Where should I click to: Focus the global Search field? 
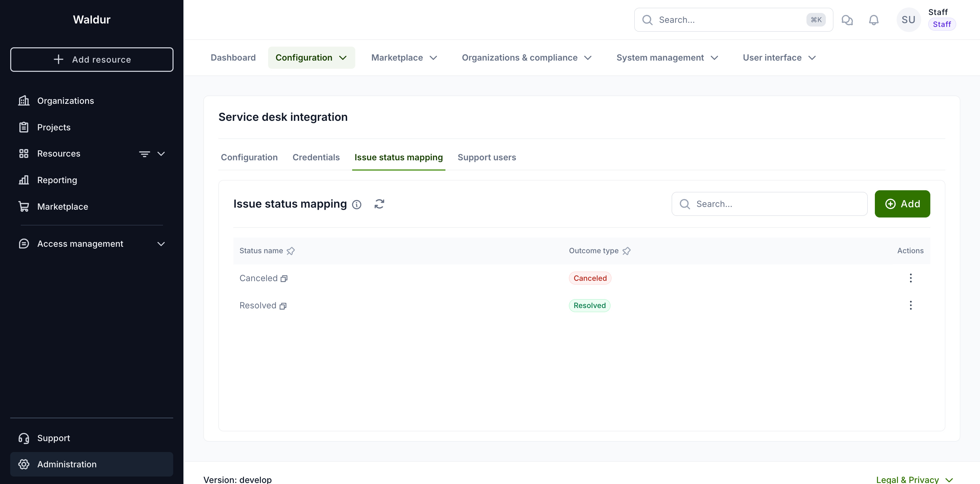coord(734,20)
